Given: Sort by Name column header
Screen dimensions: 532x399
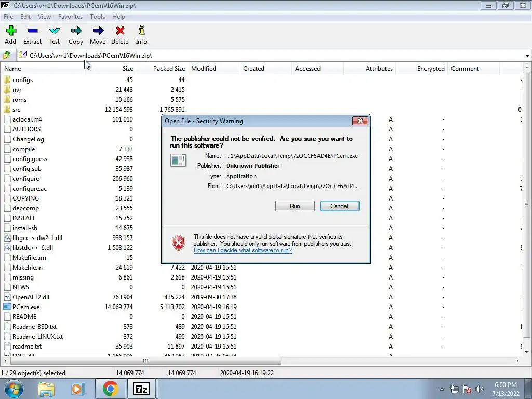Looking at the screenshot, I should 43,68.
